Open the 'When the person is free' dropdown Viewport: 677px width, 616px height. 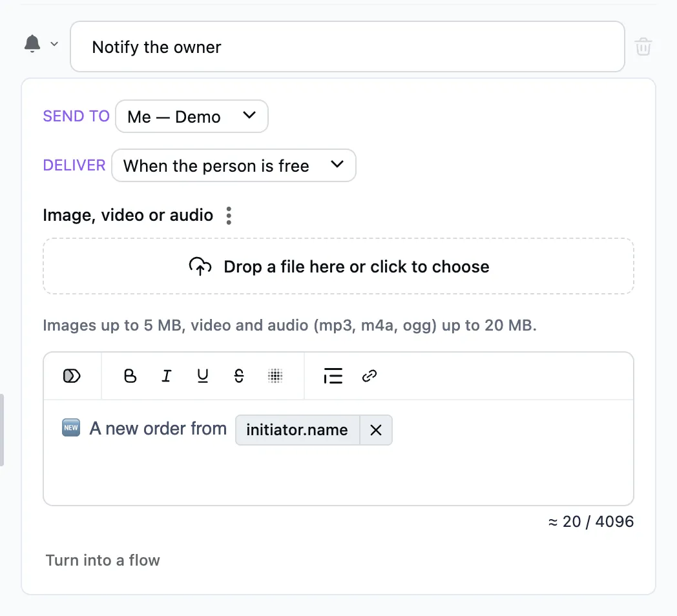(x=234, y=166)
